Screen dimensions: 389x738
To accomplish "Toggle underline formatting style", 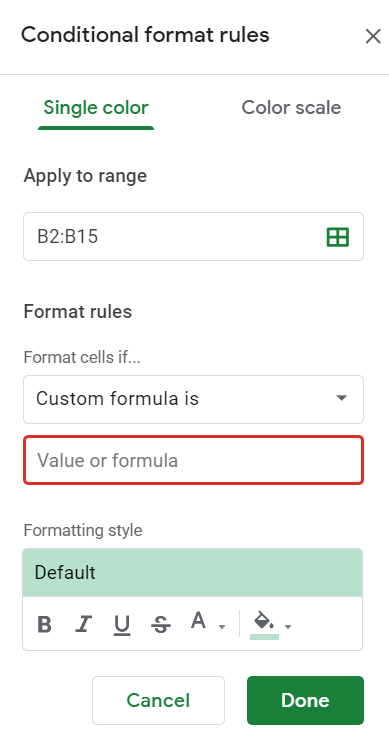I will pyautogui.click(x=122, y=626).
